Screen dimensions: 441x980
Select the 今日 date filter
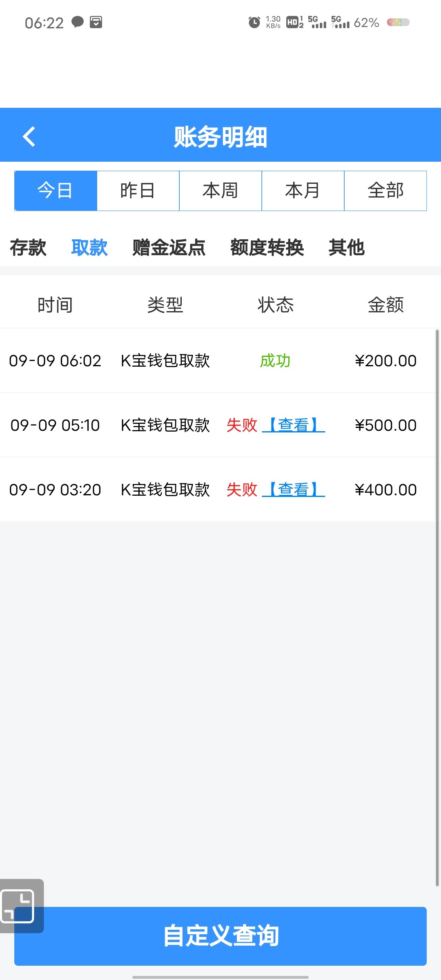[56, 191]
